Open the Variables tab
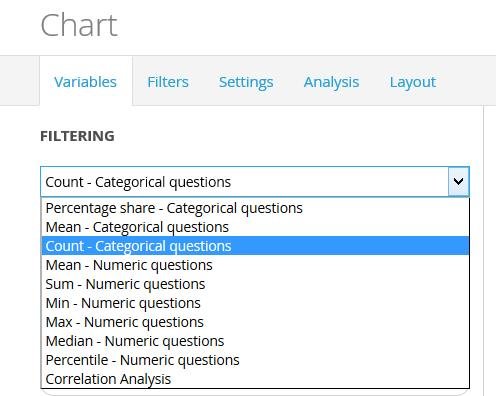496x396 pixels. pyautogui.click(x=86, y=82)
